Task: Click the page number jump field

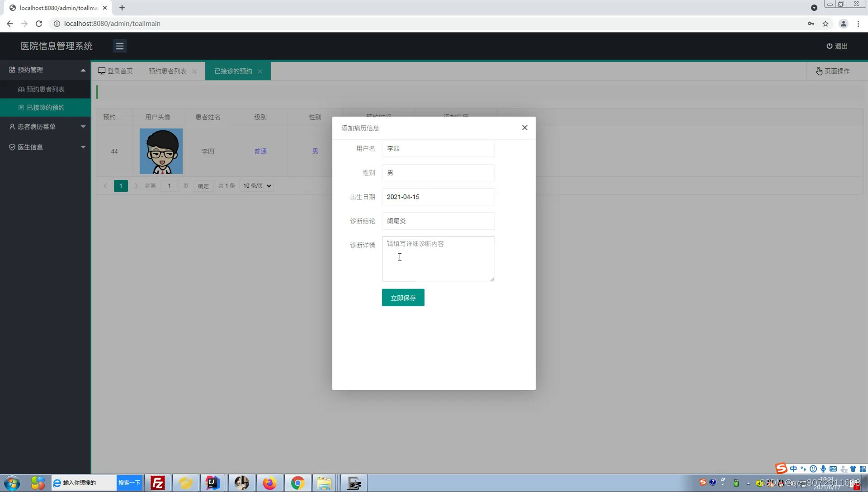Action: [170, 186]
